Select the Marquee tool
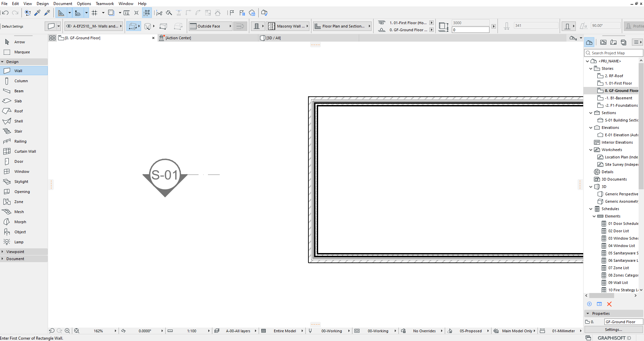Screen dimensions: 644x341 [x=22, y=52]
